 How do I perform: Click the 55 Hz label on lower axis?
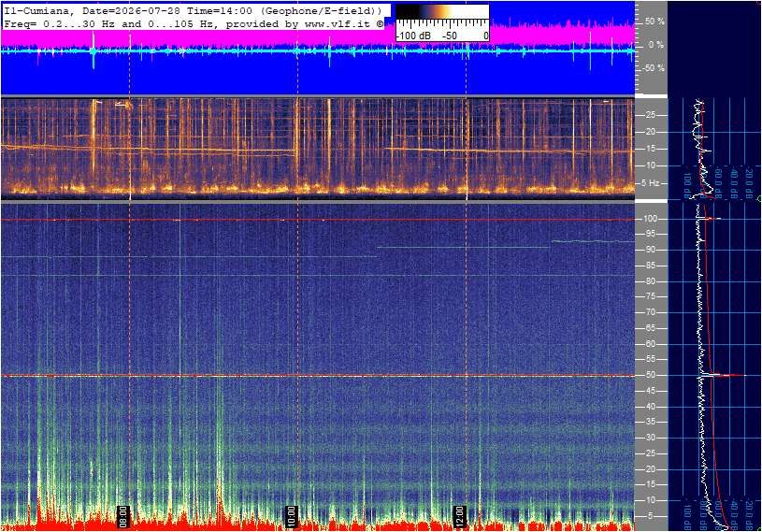(651, 360)
